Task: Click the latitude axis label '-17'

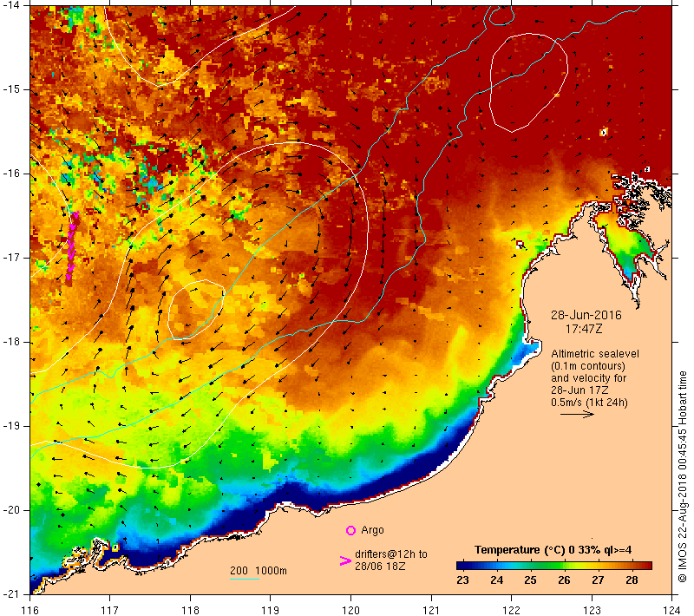Action: pos(11,258)
